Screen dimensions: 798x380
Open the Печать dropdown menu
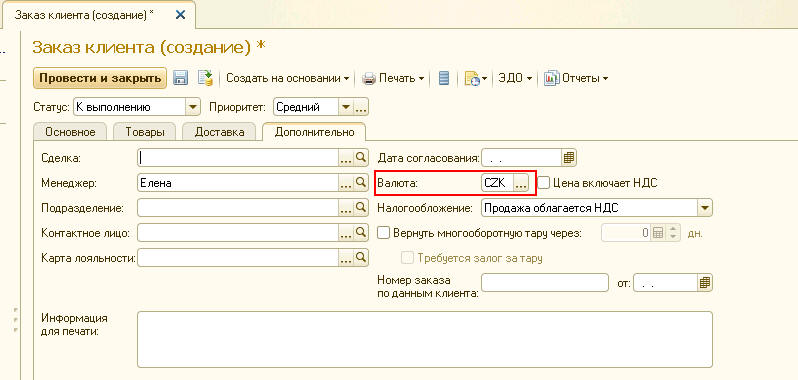(393, 78)
